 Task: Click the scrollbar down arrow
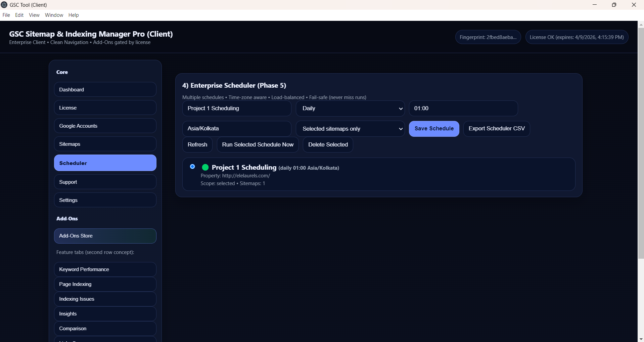pyautogui.click(x=641, y=339)
